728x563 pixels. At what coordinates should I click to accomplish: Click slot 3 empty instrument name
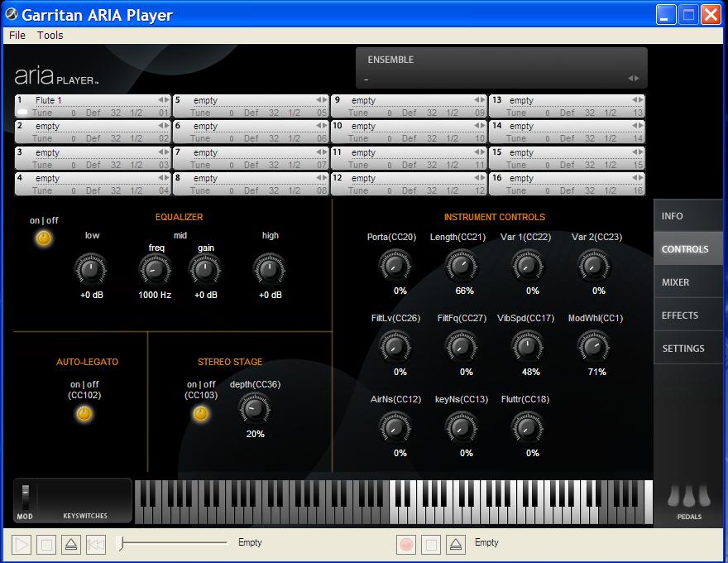[x=47, y=152]
